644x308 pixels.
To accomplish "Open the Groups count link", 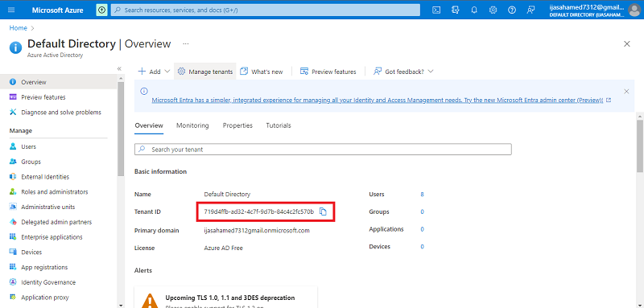I will (422, 211).
